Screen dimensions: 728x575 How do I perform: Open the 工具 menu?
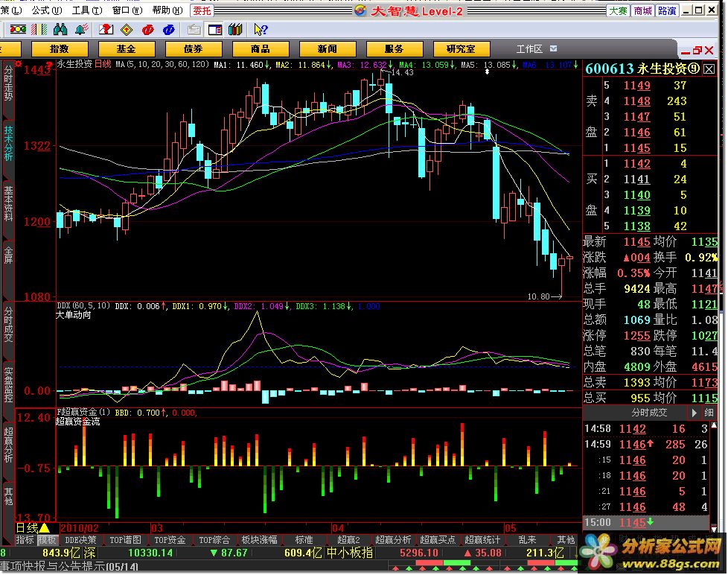pyautogui.click(x=87, y=10)
